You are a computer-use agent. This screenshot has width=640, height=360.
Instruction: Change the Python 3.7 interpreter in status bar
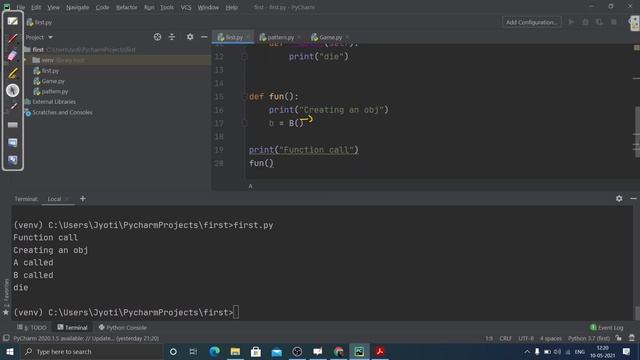tap(589, 338)
